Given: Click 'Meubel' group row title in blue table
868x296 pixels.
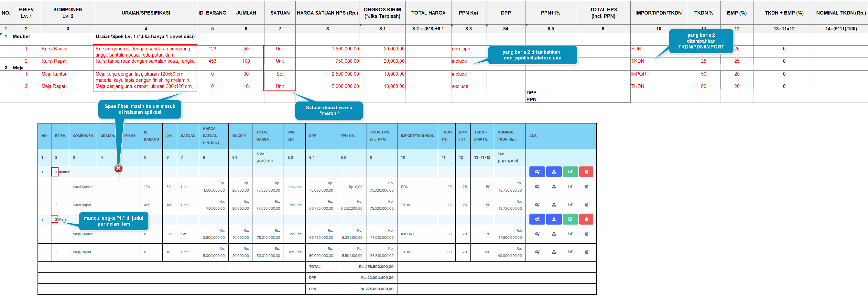Looking at the screenshot, I should 64,172.
